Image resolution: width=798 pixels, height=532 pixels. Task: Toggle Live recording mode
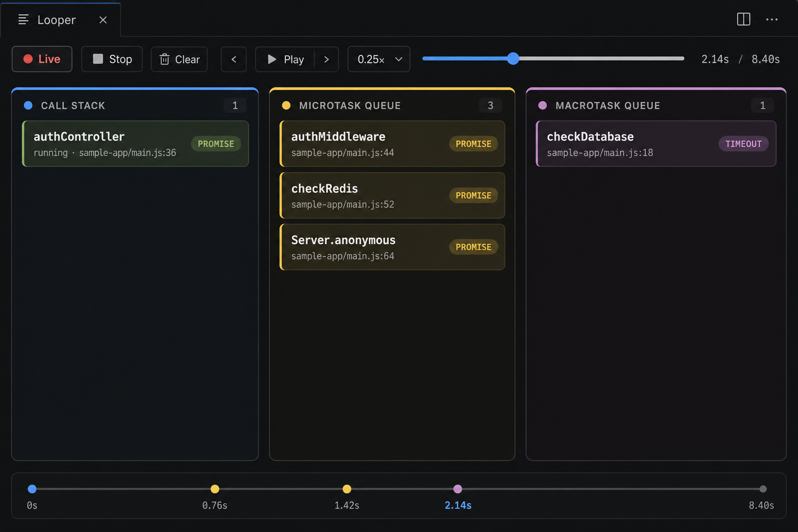(x=42, y=59)
